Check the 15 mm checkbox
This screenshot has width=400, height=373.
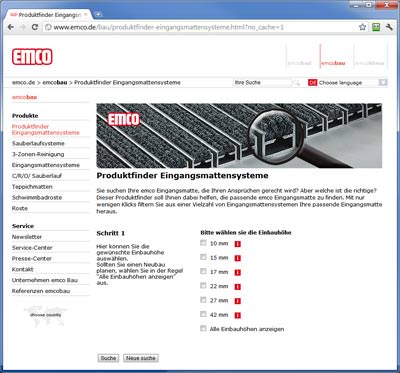(203, 257)
